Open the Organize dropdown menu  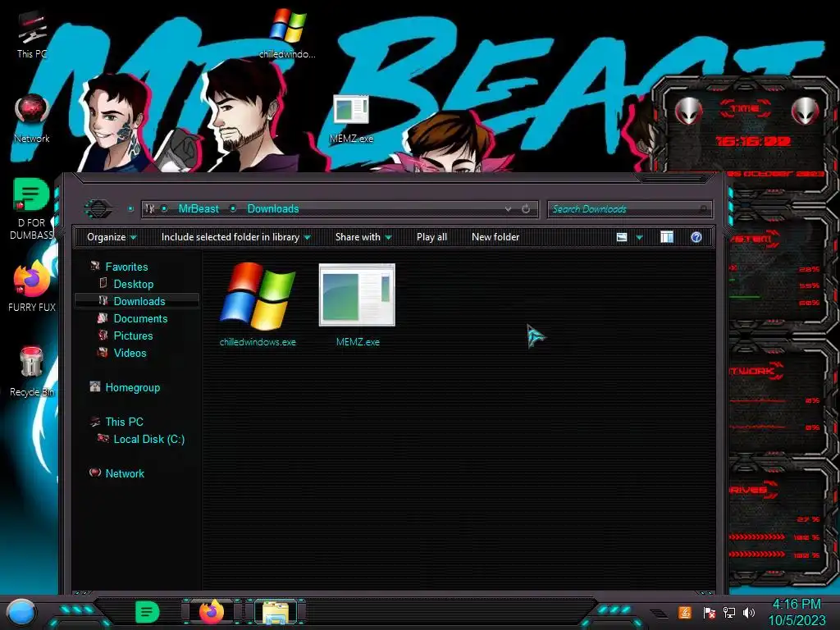[x=112, y=237]
